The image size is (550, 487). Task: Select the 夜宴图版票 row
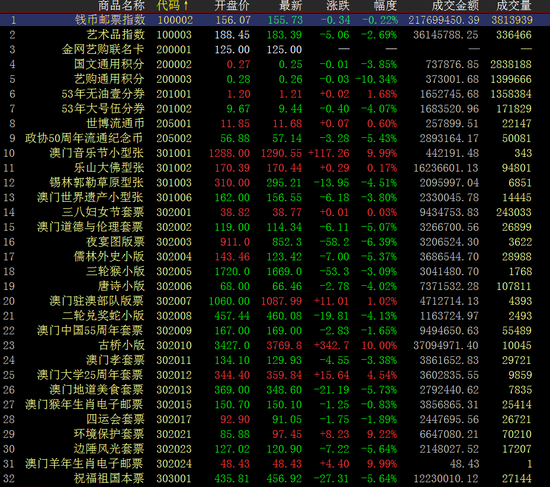tap(275, 242)
